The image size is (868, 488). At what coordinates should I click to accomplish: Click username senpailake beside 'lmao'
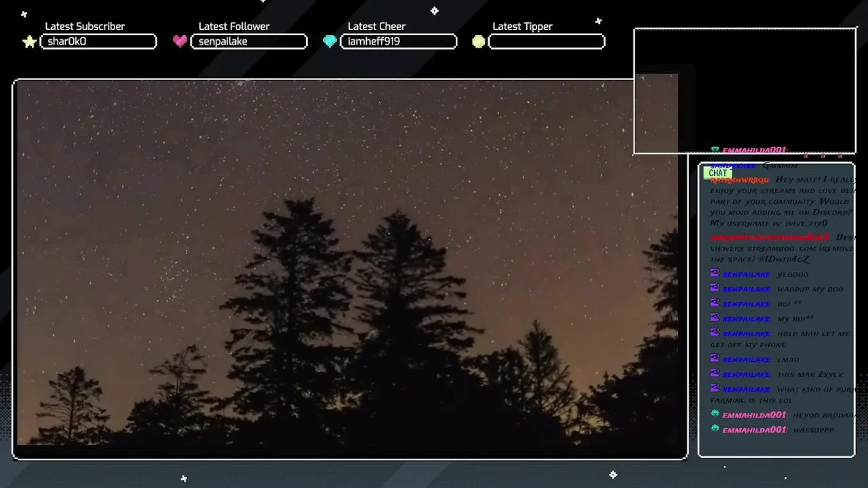[747, 360]
